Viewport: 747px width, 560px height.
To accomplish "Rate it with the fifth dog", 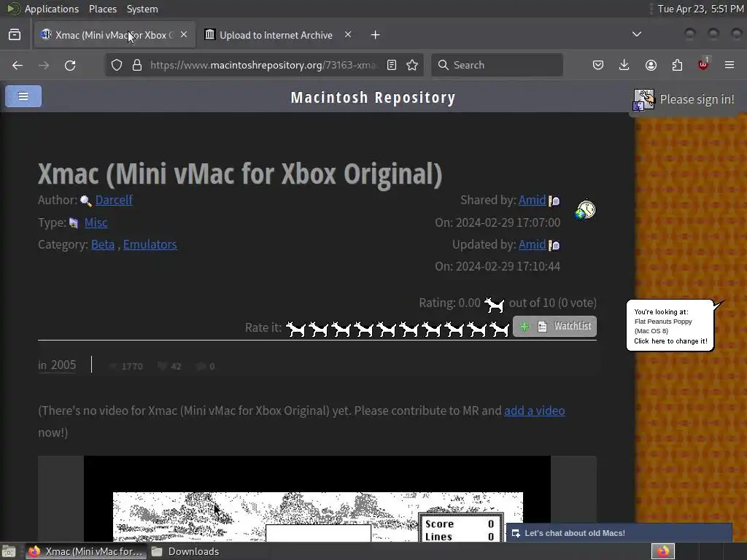I will tap(386, 329).
